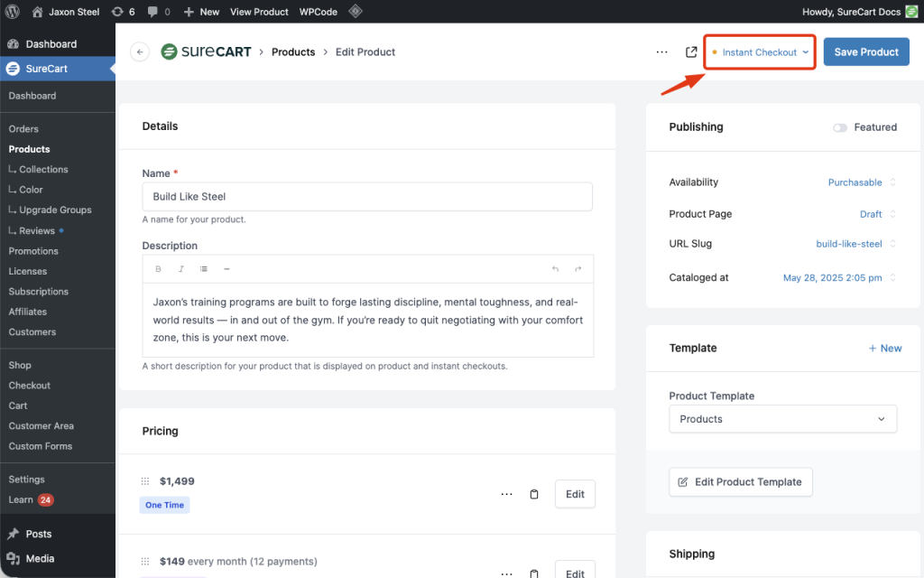Grab the drag handle for $1,499 price
The image size is (924, 578).
tap(145, 481)
